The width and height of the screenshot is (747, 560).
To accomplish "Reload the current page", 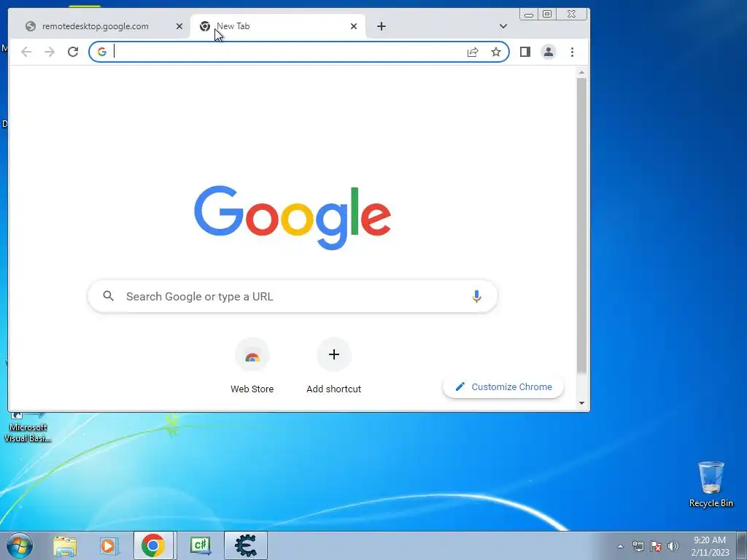I will point(73,52).
